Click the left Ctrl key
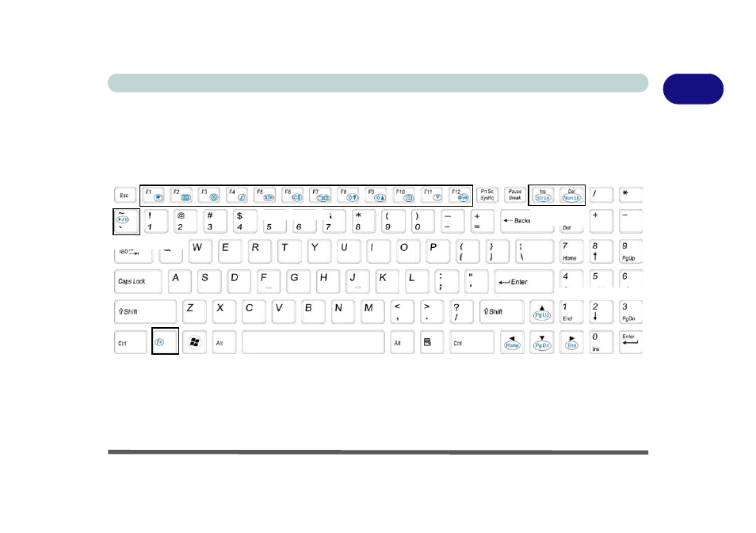The width and height of the screenshot is (756, 533). 131,342
